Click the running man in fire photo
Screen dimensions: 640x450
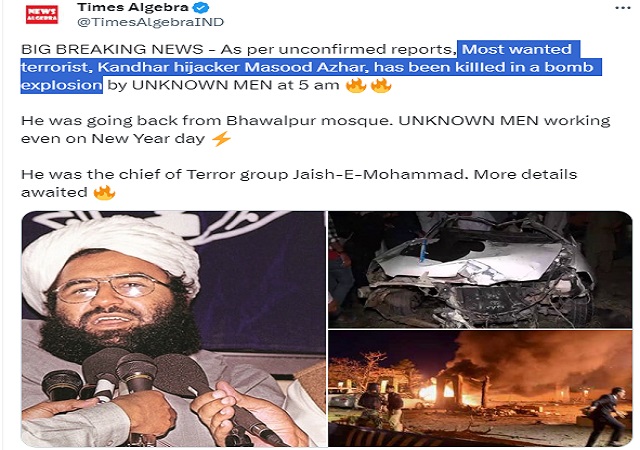(x=606, y=416)
